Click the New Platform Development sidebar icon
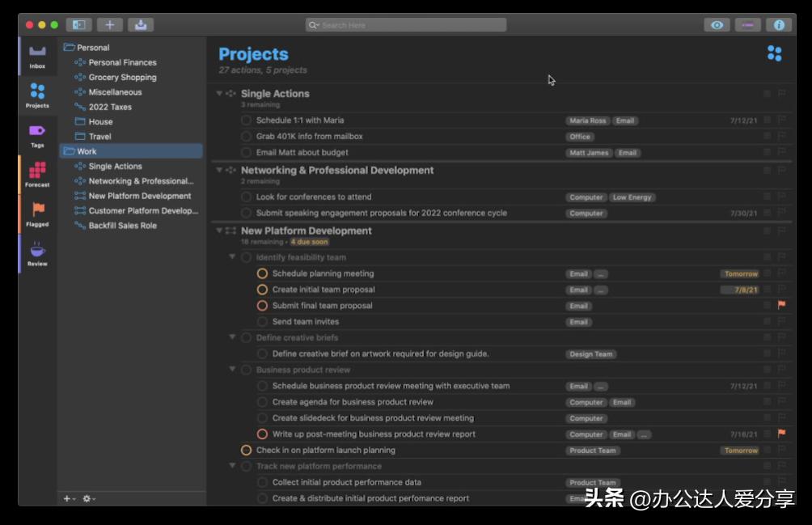 pos(80,196)
